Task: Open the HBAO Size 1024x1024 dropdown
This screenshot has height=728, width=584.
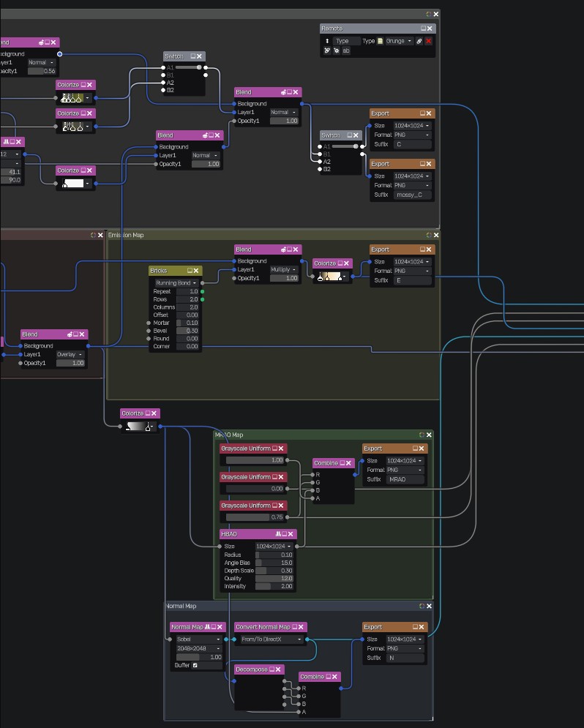Action: [274, 546]
